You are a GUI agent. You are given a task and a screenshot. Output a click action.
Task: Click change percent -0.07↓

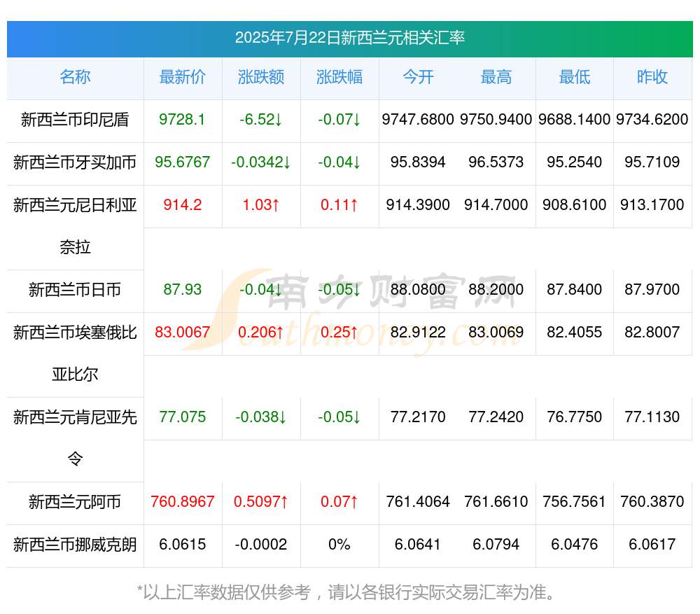point(339,119)
